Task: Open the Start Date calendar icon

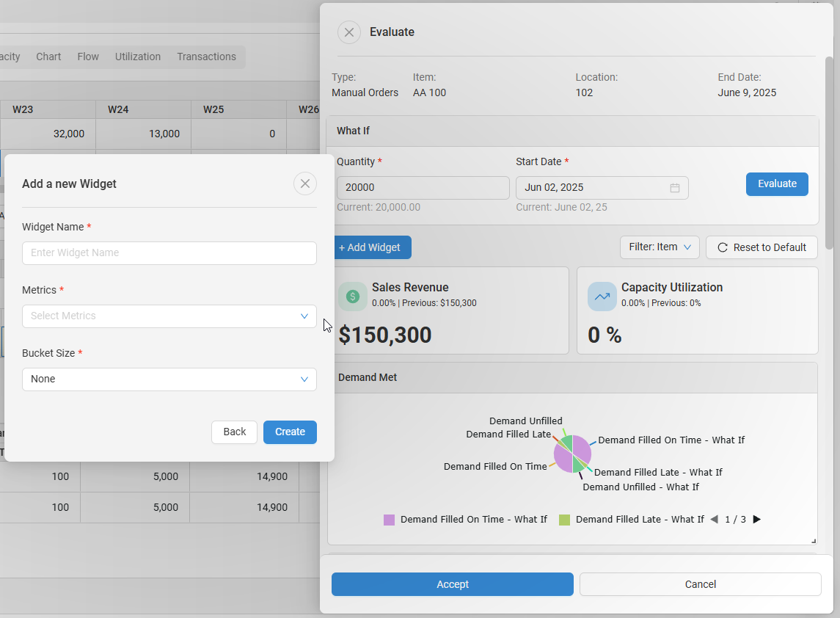Action: click(674, 188)
